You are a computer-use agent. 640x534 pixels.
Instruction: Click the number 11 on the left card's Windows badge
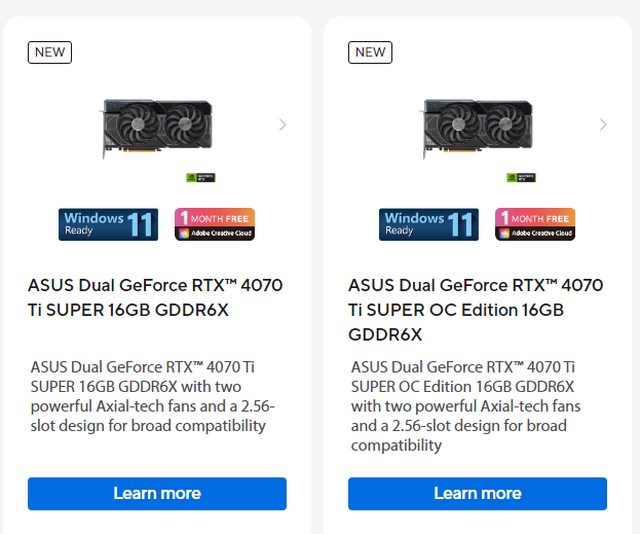tap(141, 224)
